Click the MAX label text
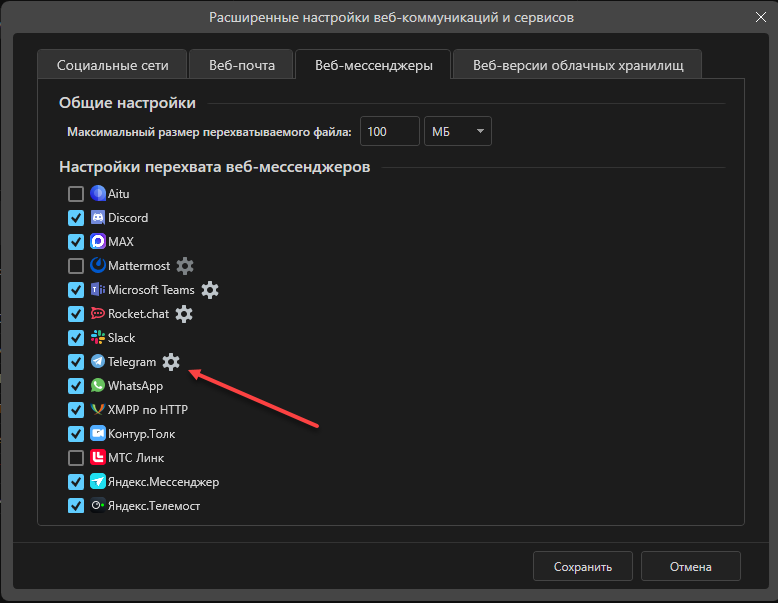This screenshot has width=778, height=603. click(x=121, y=242)
